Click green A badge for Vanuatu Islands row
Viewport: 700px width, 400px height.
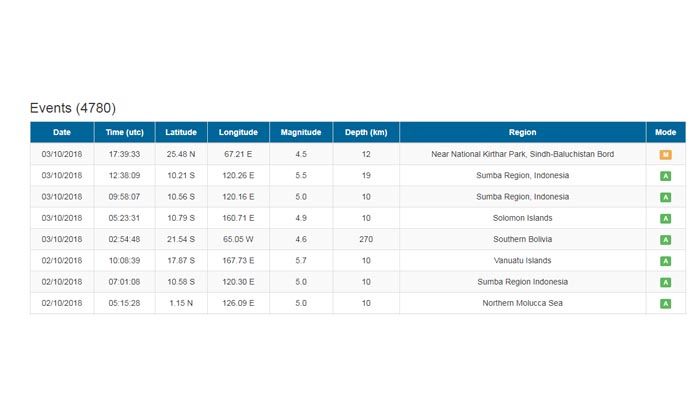click(665, 261)
